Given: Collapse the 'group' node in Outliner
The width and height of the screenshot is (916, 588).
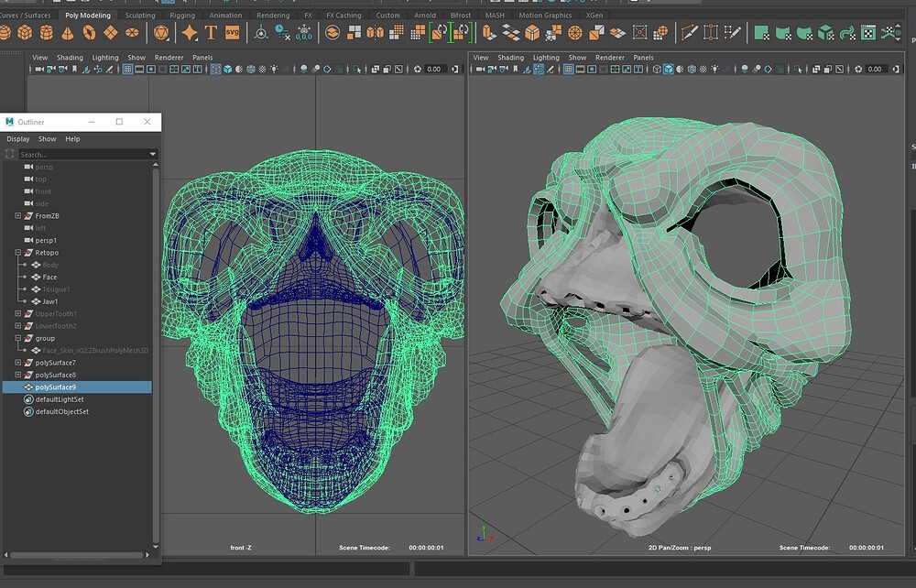Looking at the screenshot, I should pos(18,338).
